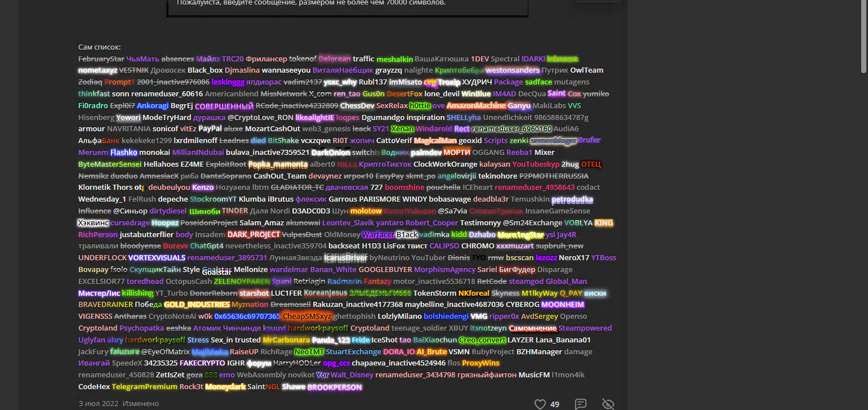Open user profile petrodudka
Viewport: 868px width, 410px height.
tap(572, 199)
